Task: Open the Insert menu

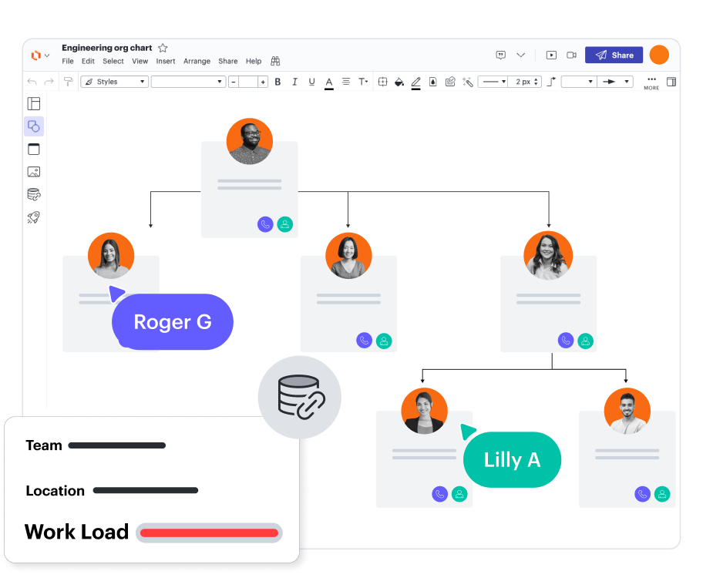Action: point(166,62)
